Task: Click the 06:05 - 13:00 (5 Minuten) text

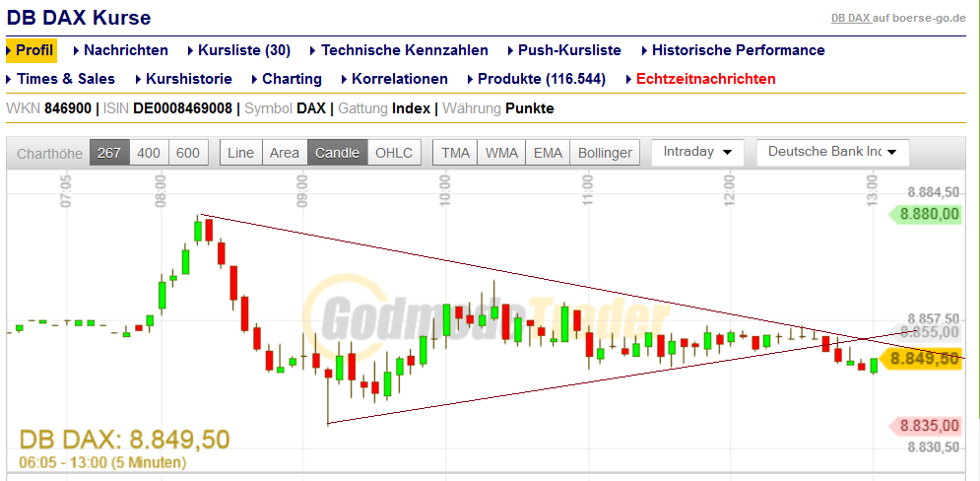Action: coord(102,463)
